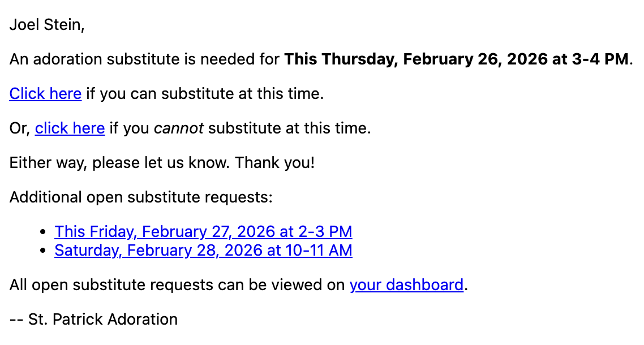The image size is (644, 345).
Task: Click the bullet point beside the Saturday request
Action: coord(44,251)
